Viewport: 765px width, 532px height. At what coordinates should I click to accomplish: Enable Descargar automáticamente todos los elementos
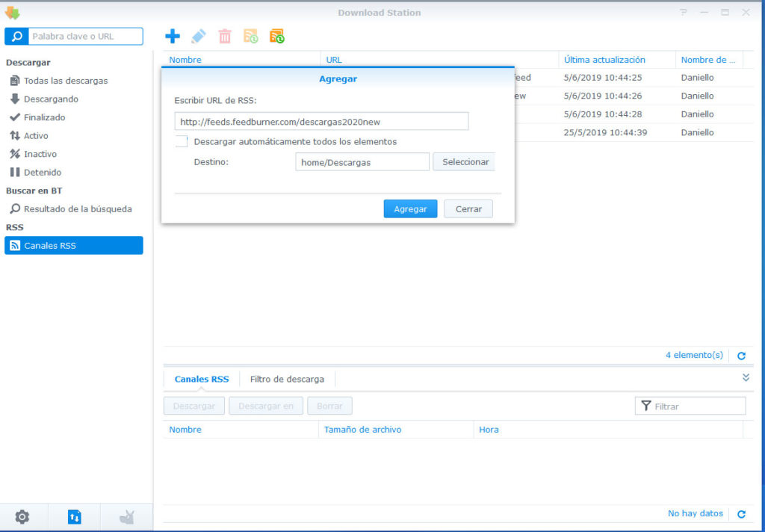click(x=182, y=141)
